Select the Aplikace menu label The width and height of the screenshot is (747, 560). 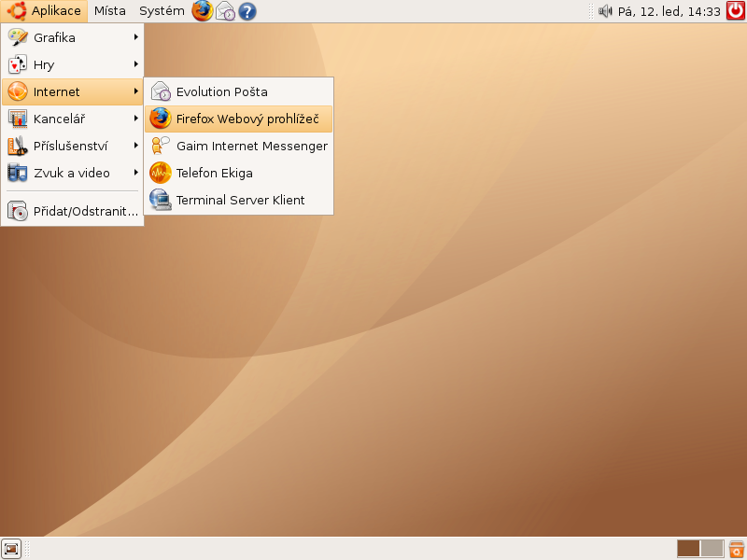pos(56,10)
